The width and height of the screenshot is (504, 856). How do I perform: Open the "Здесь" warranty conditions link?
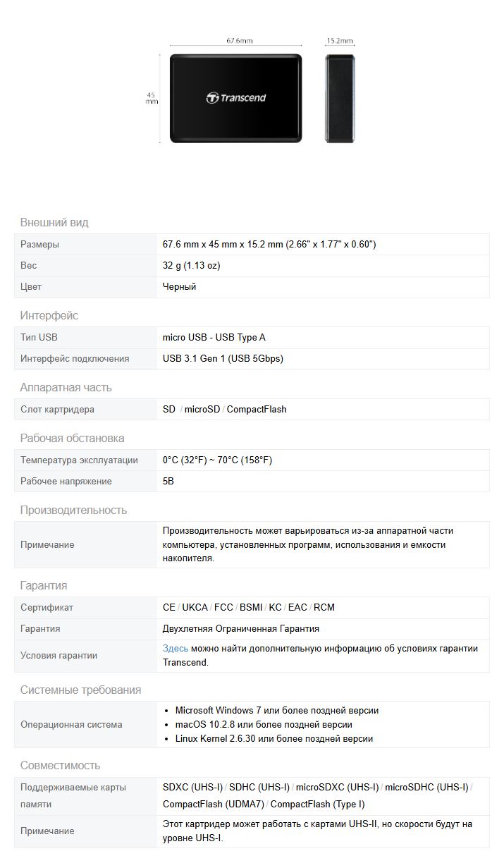(176, 649)
